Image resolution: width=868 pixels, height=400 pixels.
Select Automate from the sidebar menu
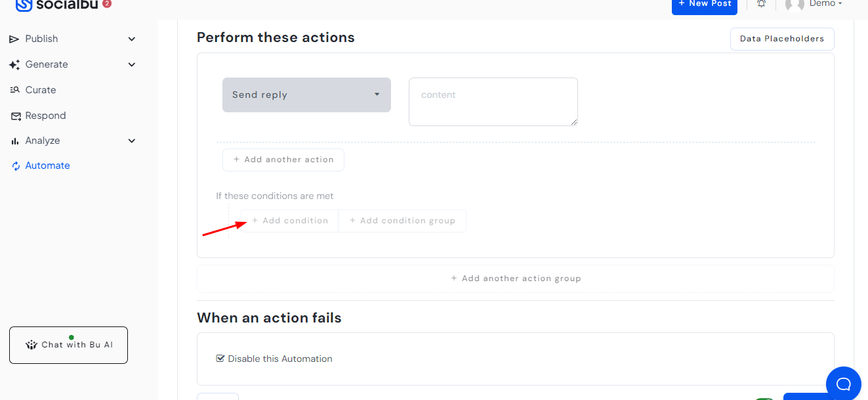(46, 166)
